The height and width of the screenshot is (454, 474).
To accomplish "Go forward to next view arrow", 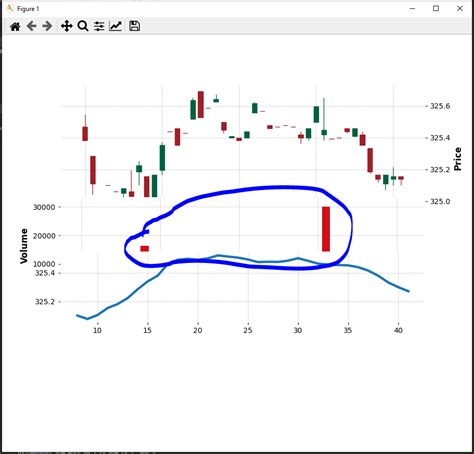I will coord(47,26).
